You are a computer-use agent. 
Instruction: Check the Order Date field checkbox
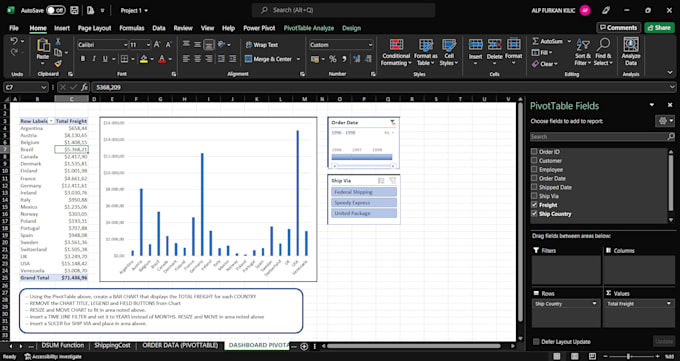(534, 178)
